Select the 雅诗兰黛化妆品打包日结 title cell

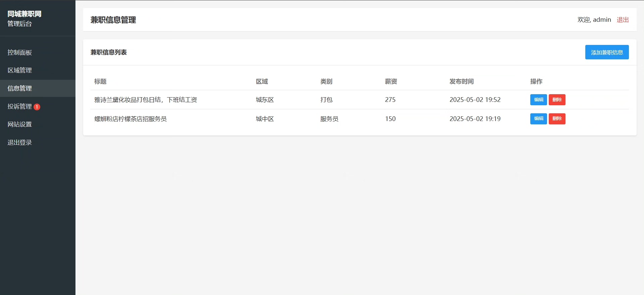pos(146,100)
